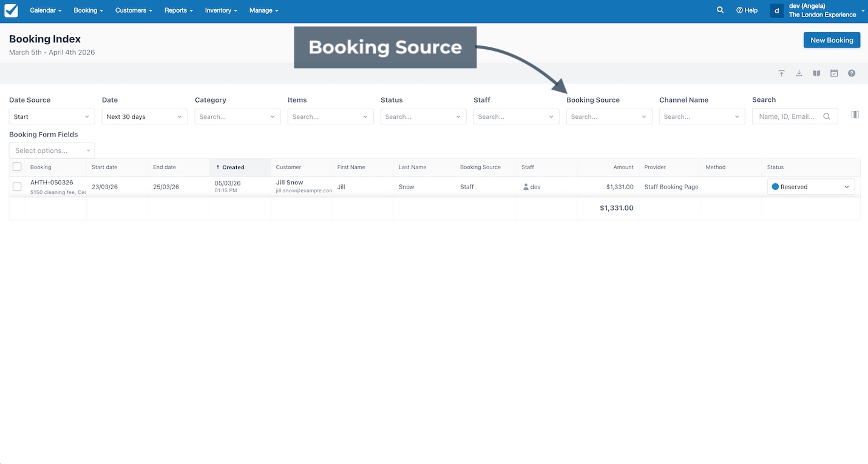
Task: Open the column layout chooser icon
Action: [855, 115]
